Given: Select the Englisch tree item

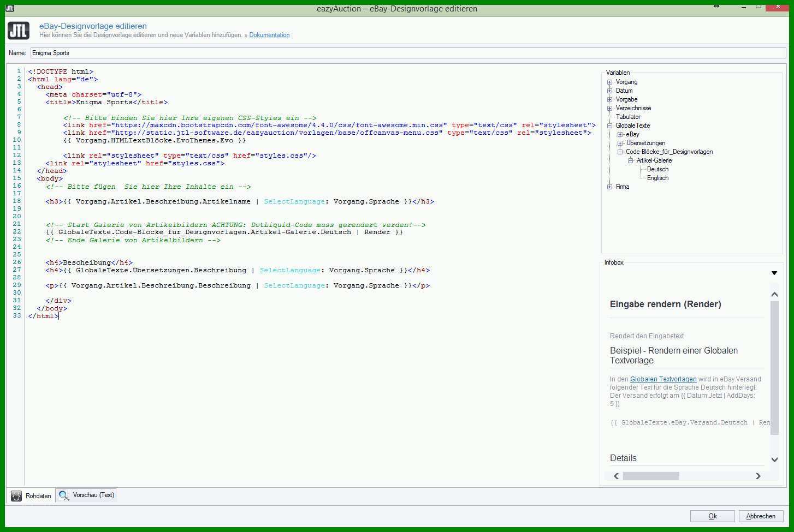Looking at the screenshot, I should tap(657, 178).
